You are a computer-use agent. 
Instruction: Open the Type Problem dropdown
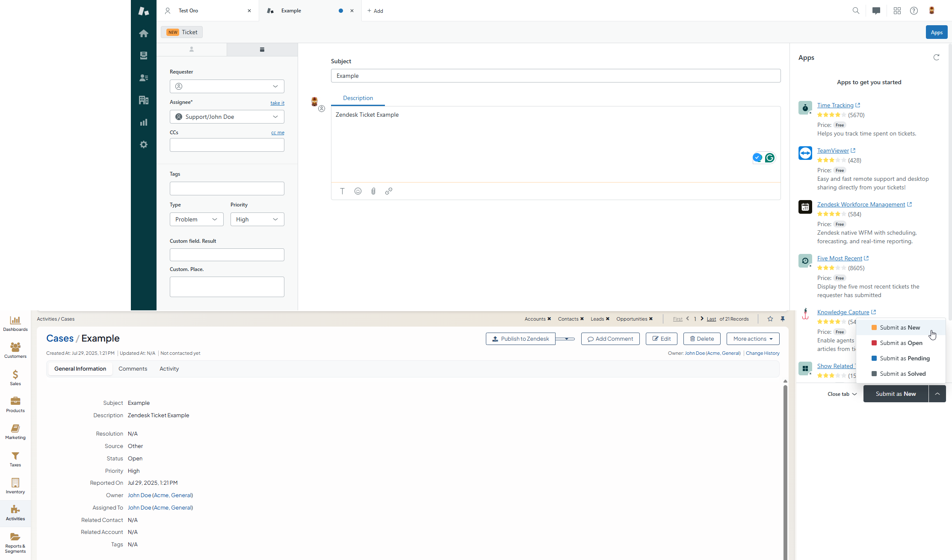click(x=196, y=219)
